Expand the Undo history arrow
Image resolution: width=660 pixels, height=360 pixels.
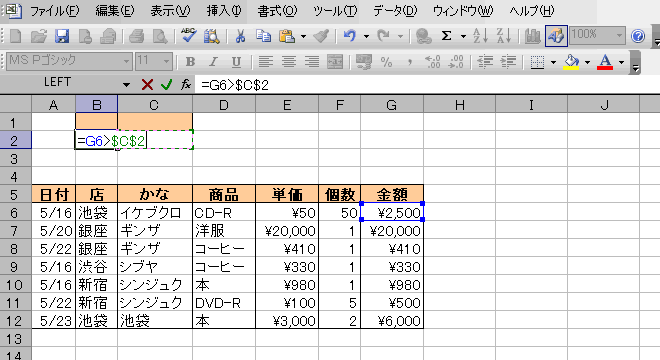click(366, 37)
